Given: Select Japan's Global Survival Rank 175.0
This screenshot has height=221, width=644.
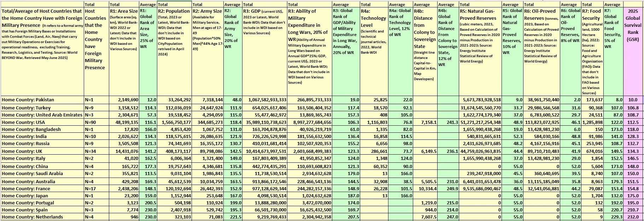Looking at the screenshot, I should click(633, 196).
